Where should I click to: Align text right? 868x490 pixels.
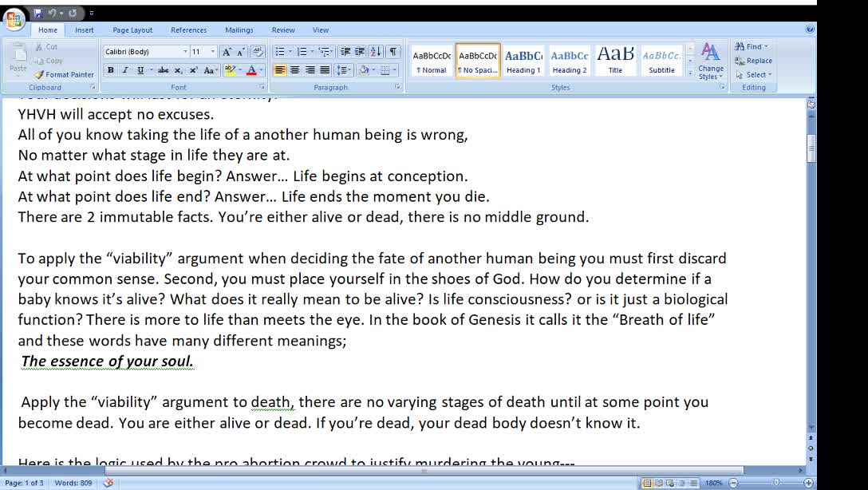pos(310,70)
